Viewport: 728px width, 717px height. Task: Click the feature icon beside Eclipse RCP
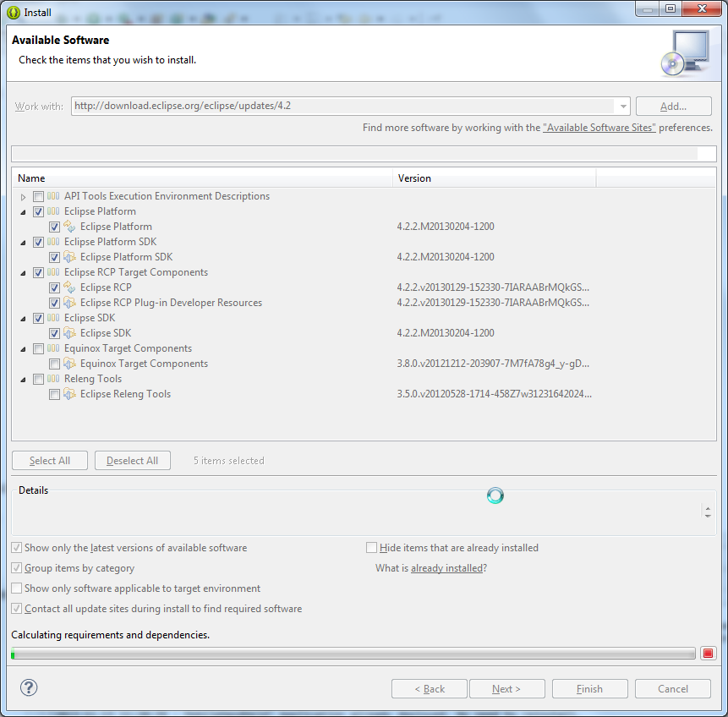(x=69, y=287)
